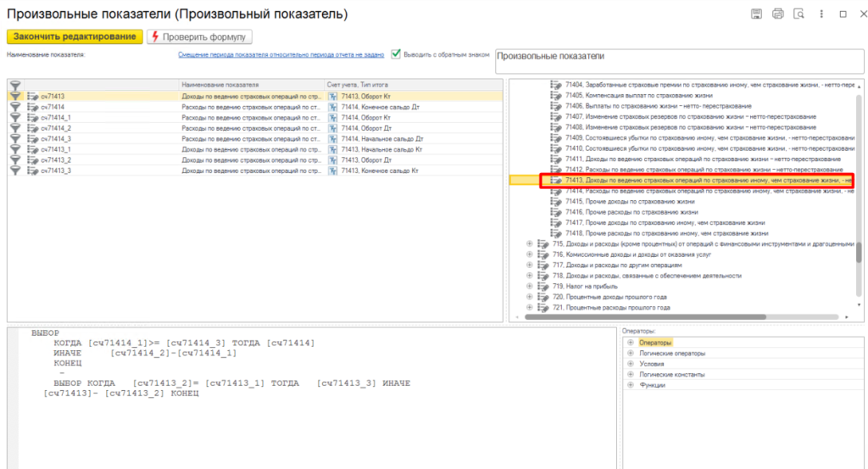
Task: Click 'Закончить редактирование' button
Action: [x=74, y=36]
